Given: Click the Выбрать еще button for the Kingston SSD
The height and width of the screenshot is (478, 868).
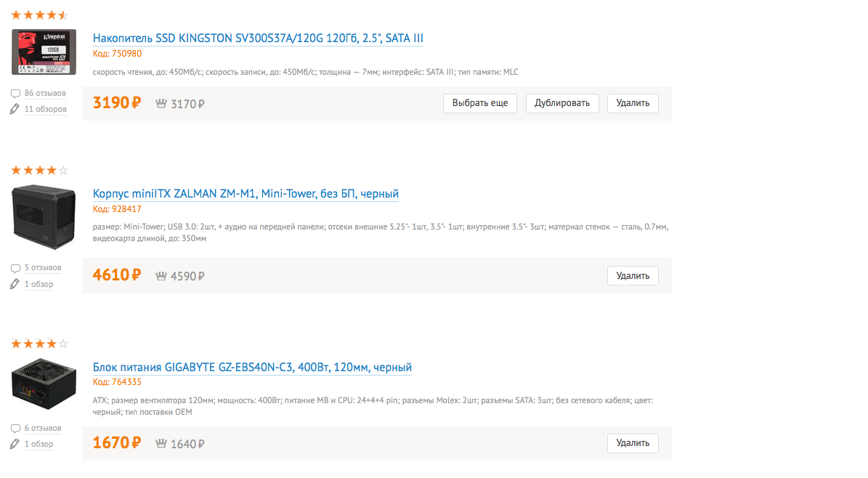Looking at the screenshot, I should coord(480,103).
